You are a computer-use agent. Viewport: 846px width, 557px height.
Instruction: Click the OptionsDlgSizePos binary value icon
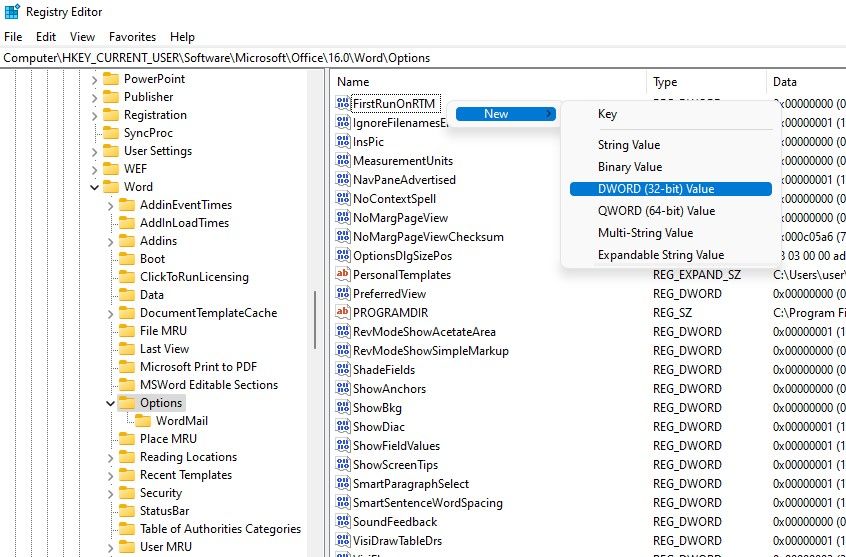pos(343,255)
